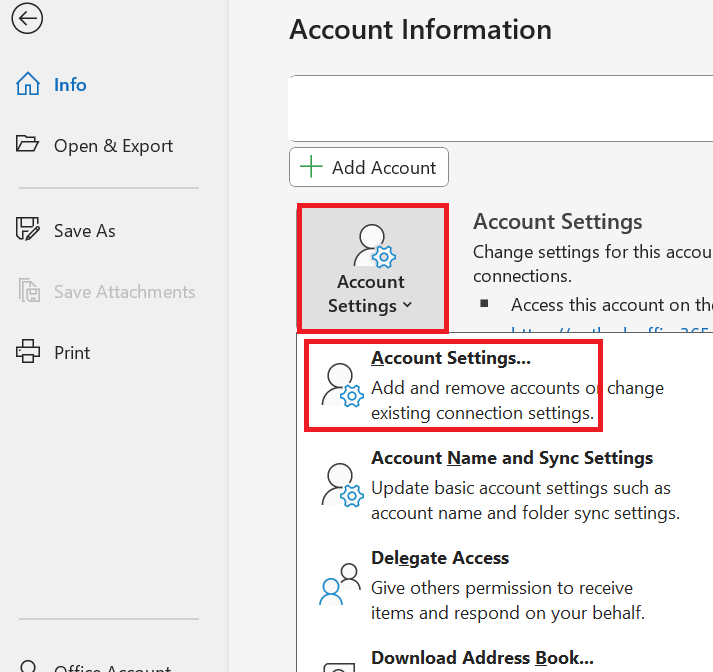Click Account Name and Sync Settings icon

pyautogui.click(x=342, y=485)
